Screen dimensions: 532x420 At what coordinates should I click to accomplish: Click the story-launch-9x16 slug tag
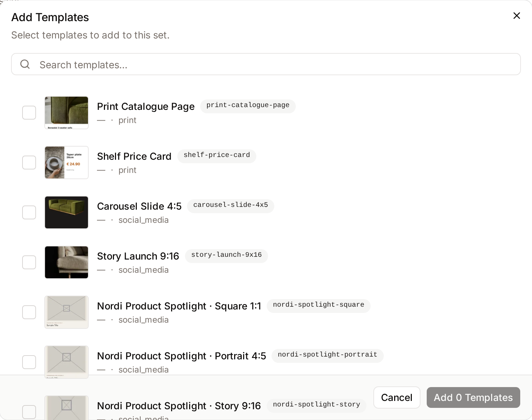[x=227, y=255]
